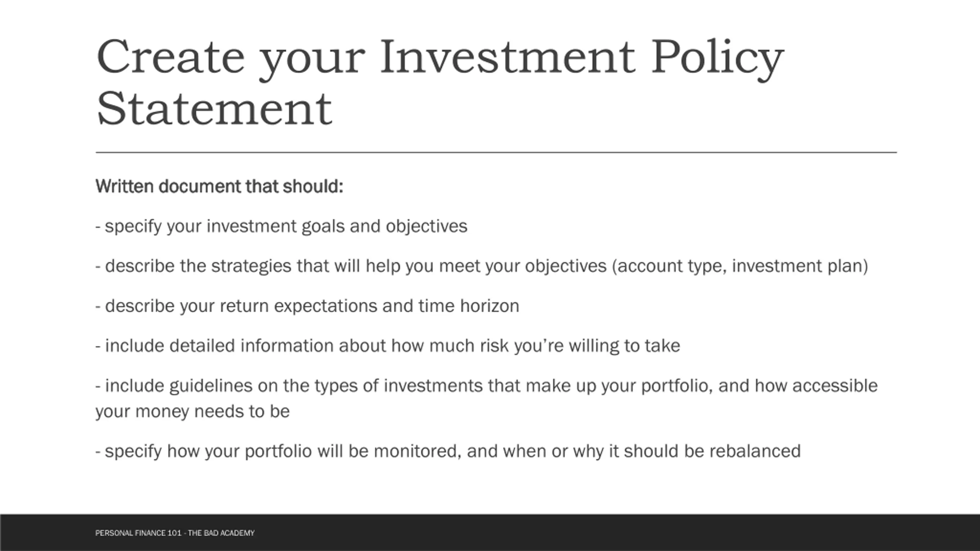The height and width of the screenshot is (551, 980).
Task: Click the word 'Investment' in the title
Action: click(x=508, y=57)
